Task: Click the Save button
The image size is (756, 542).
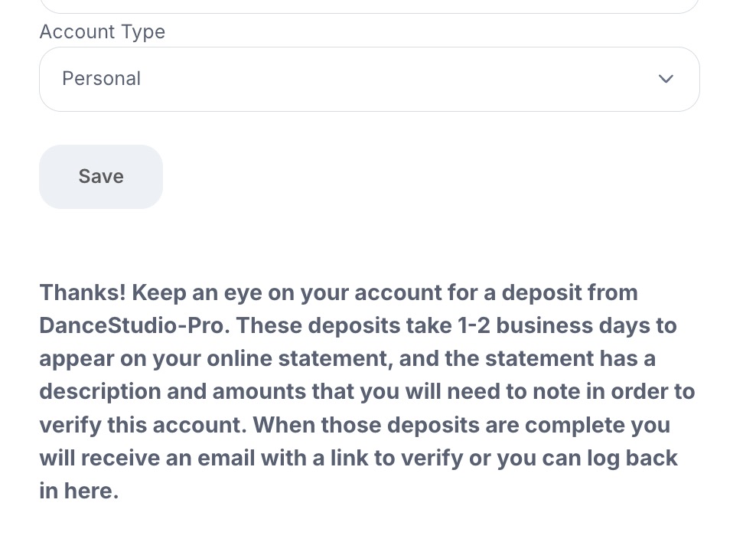Action: tap(101, 177)
